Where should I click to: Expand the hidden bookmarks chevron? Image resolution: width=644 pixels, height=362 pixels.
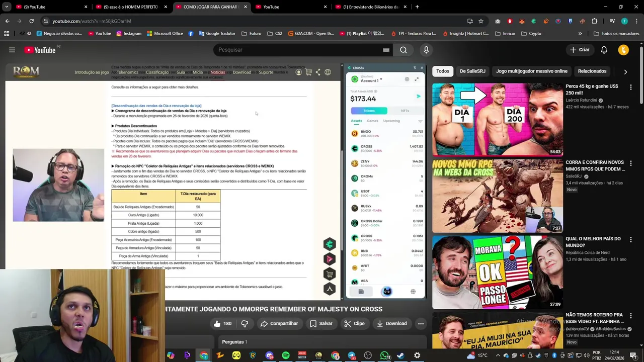(x=580, y=34)
